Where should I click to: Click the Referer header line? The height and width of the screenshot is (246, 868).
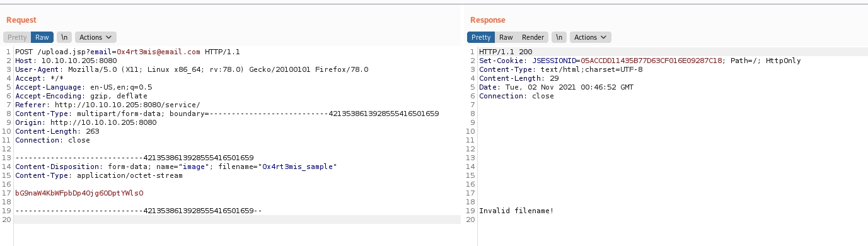point(108,105)
